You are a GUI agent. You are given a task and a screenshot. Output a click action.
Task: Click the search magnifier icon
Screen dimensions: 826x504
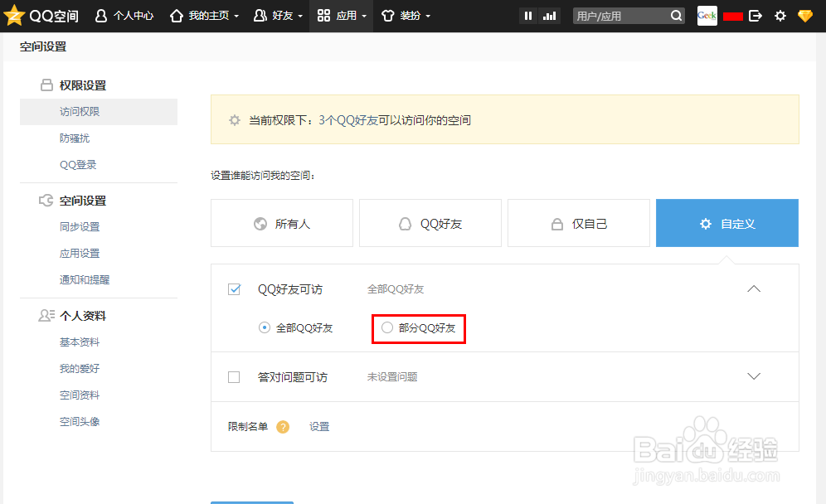(677, 16)
